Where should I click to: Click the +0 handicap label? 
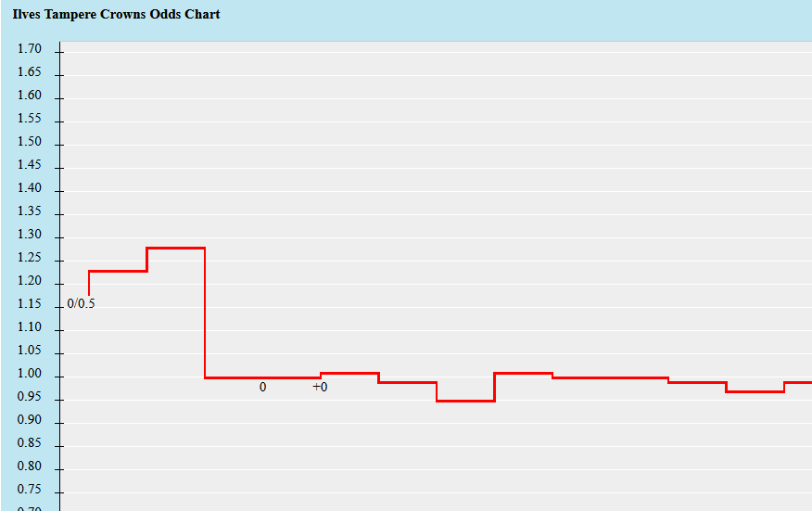(320, 387)
